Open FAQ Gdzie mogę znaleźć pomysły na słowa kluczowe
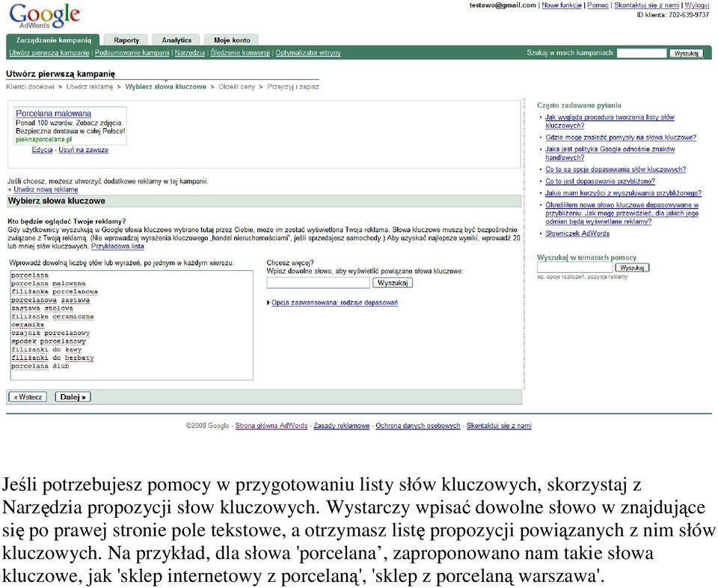The height and width of the screenshot is (588, 718). pos(621,137)
